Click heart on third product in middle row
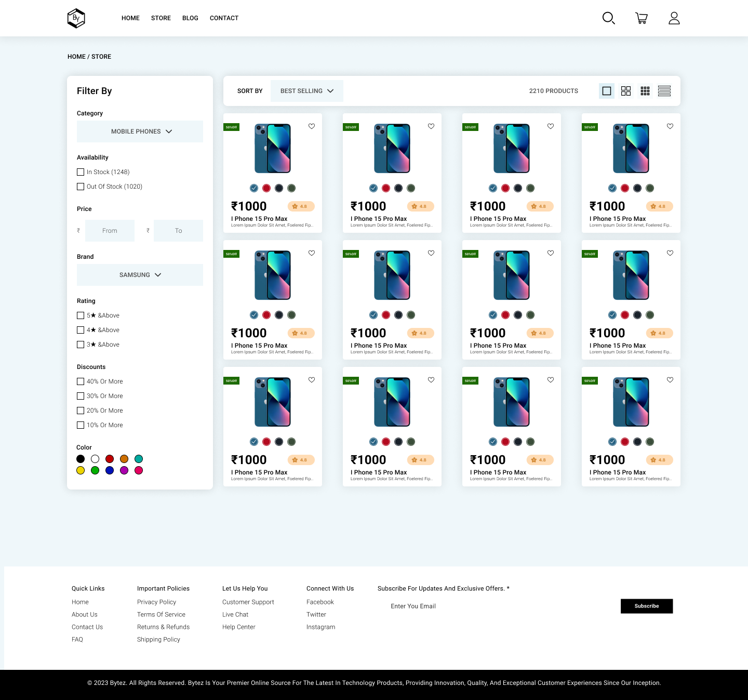This screenshot has height=700, width=748. pyautogui.click(x=551, y=253)
